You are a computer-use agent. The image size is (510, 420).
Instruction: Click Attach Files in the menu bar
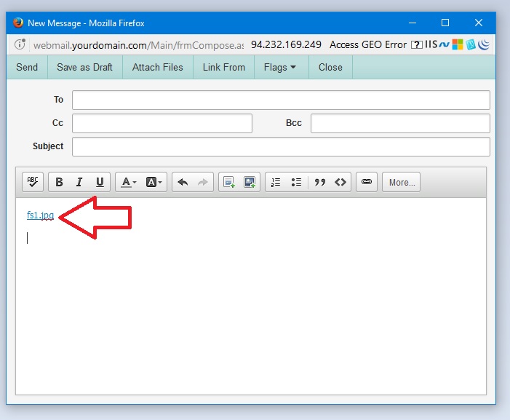157,67
